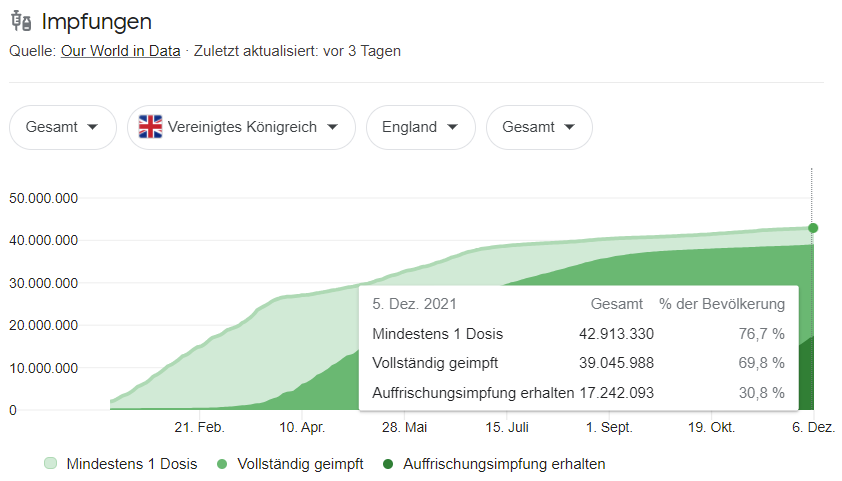Open the England region dropdown
This screenshot has width=842, height=481.
[420, 127]
